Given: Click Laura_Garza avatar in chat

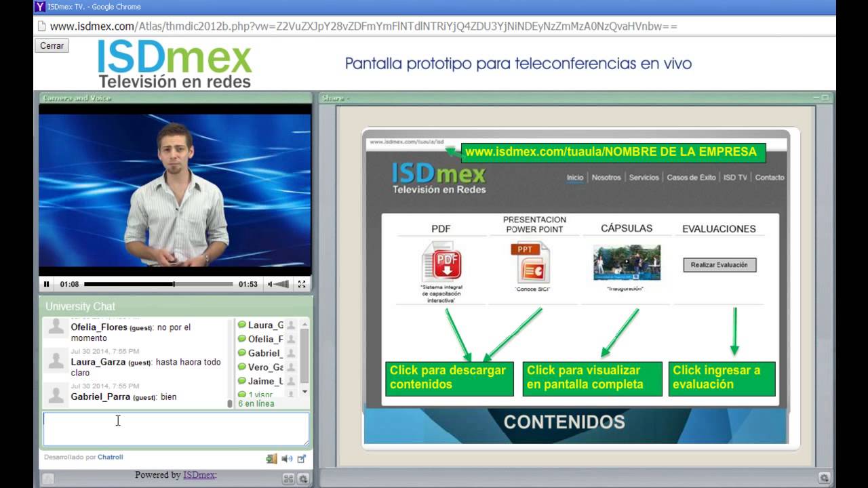Looking at the screenshot, I should 56,362.
